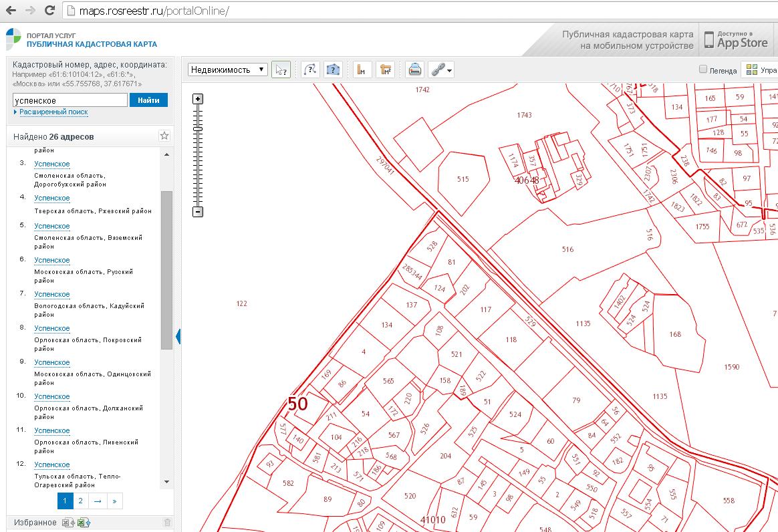Open result 9 Успенское, Одинцовский район
Screen dimensions: 778x532
point(51,362)
